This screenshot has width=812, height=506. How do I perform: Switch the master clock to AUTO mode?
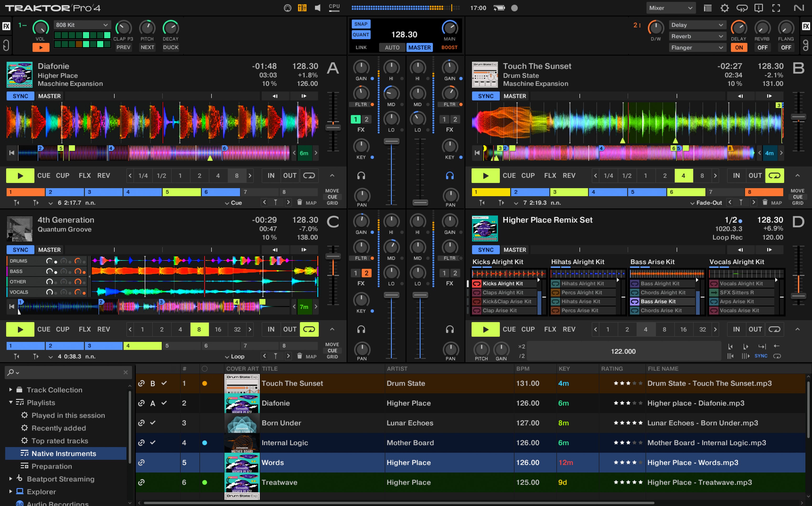click(x=392, y=47)
